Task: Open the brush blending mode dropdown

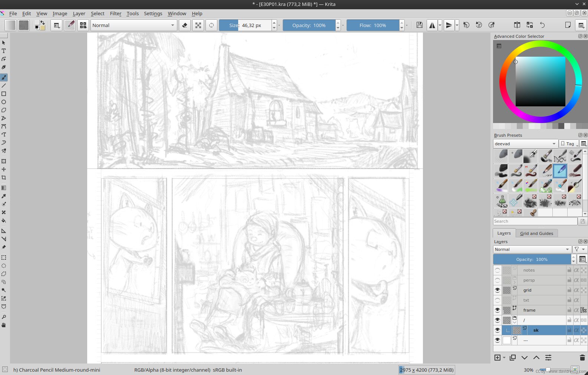Action: 133,25
